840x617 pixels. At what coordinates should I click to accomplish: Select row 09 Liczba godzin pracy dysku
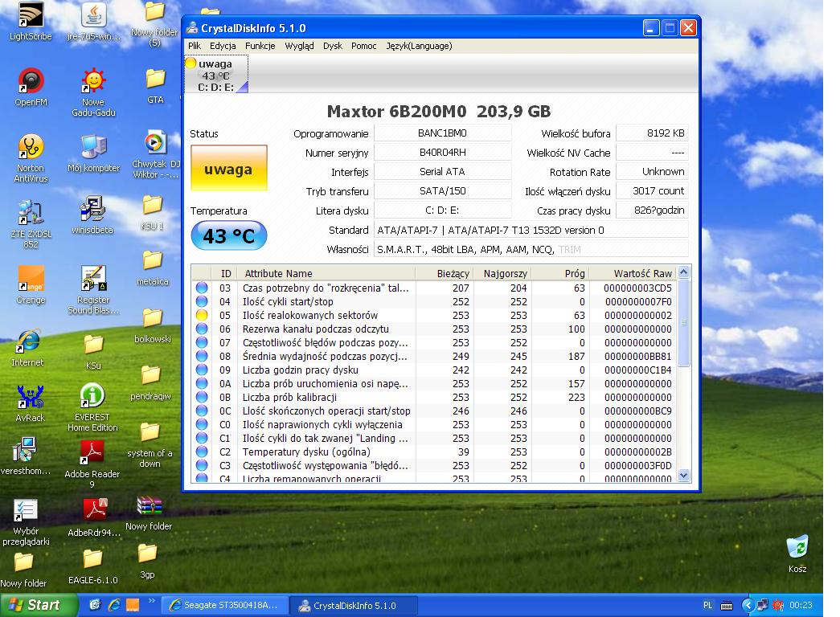[x=434, y=370]
